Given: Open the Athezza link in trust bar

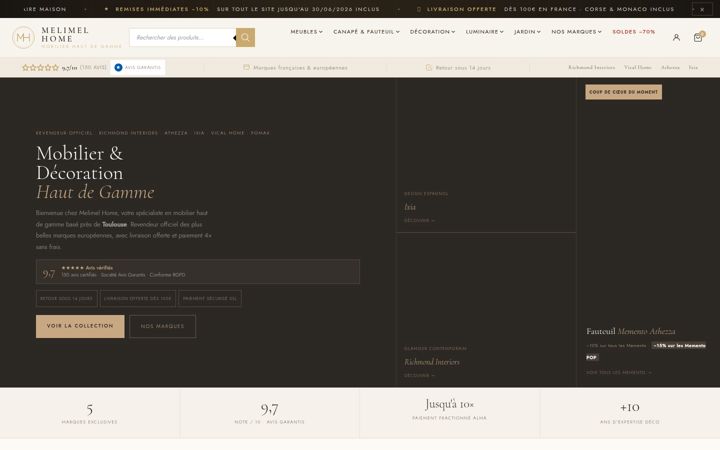Looking at the screenshot, I should 670,68.
